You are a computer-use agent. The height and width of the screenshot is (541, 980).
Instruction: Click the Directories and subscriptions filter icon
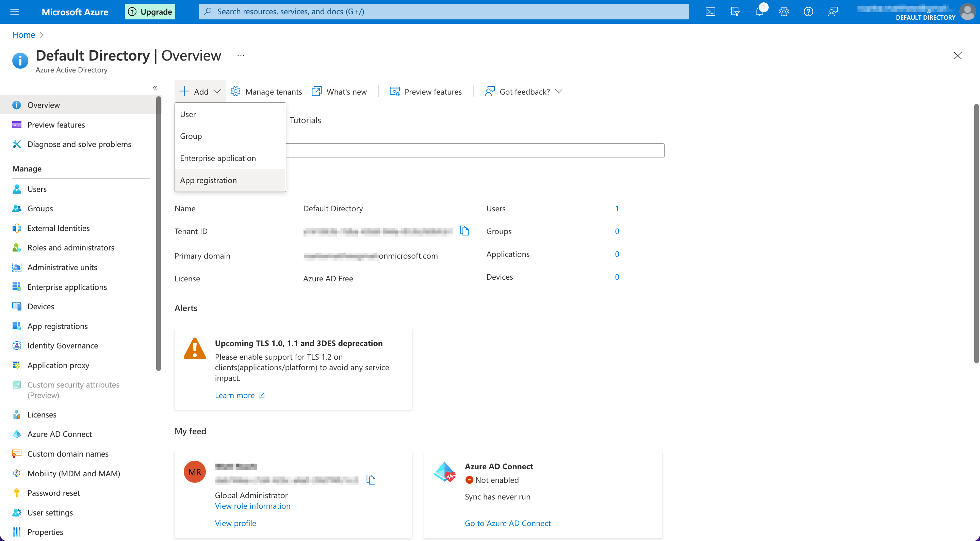(735, 12)
